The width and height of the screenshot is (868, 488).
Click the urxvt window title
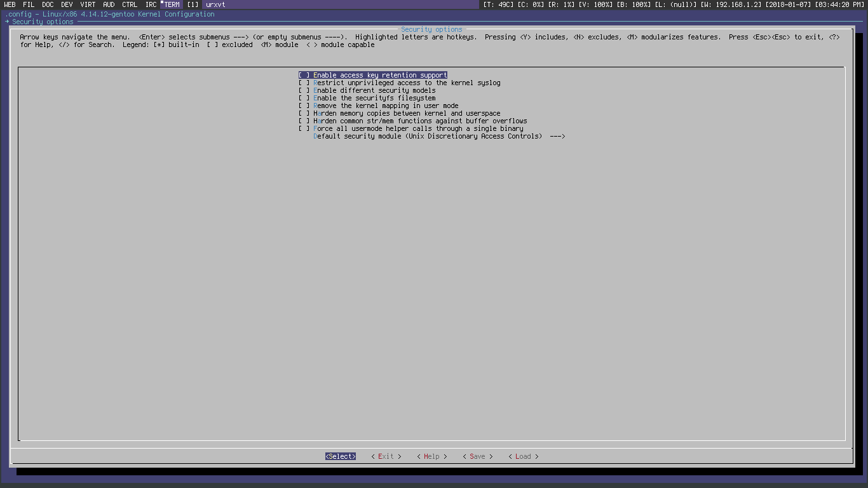(x=215, y=4)
